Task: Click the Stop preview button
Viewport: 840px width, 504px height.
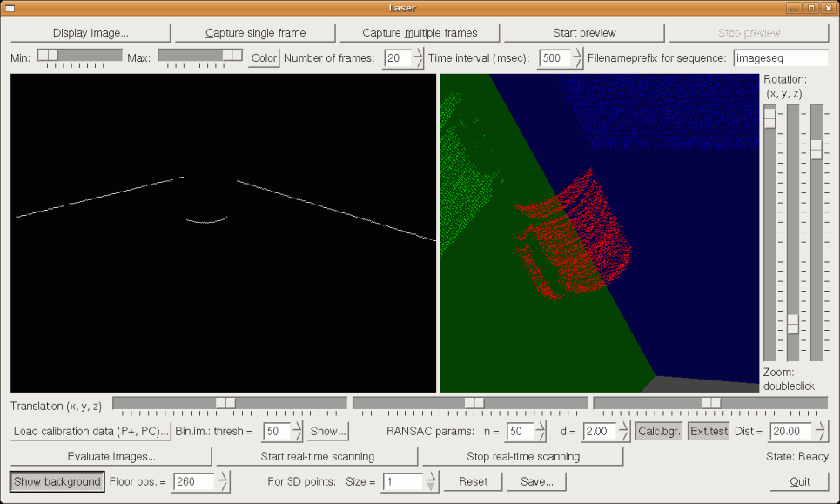Action: [x=749, y=33]
